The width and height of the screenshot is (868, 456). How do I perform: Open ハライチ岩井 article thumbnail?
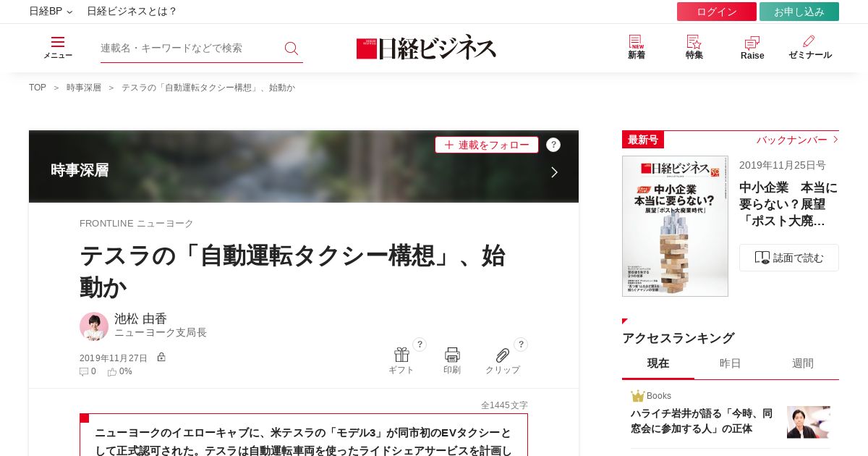tap(809, 422)
